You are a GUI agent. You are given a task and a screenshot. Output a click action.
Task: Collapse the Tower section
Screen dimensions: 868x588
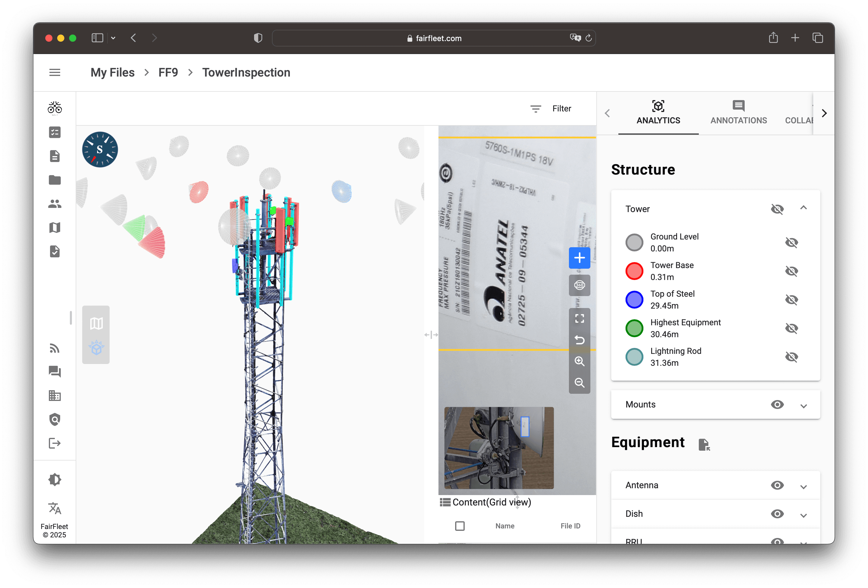(x=803, y=208)
